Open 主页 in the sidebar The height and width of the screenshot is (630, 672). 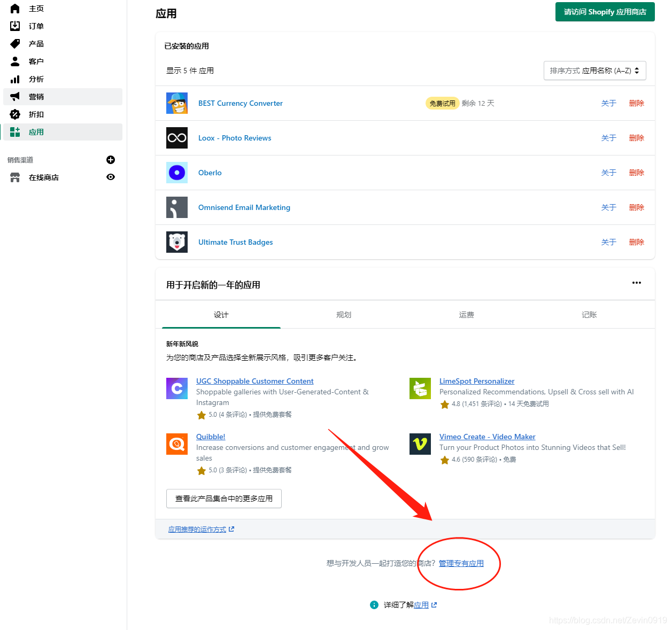coord(36,9)
